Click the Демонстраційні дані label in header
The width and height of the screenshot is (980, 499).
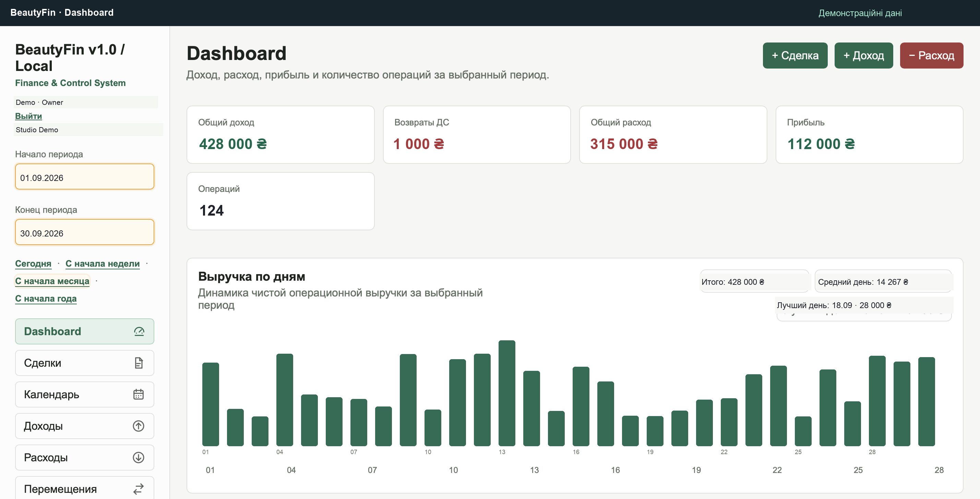[x=860, y=13]
